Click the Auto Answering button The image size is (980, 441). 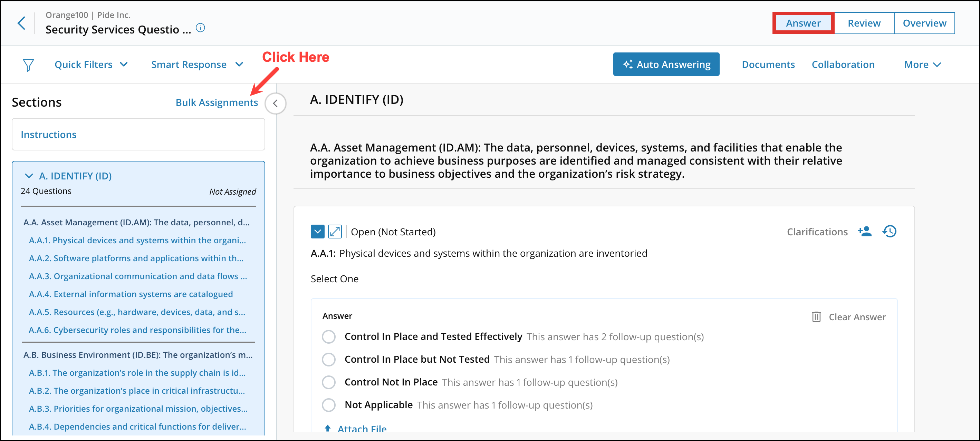(x=666, y=64)
